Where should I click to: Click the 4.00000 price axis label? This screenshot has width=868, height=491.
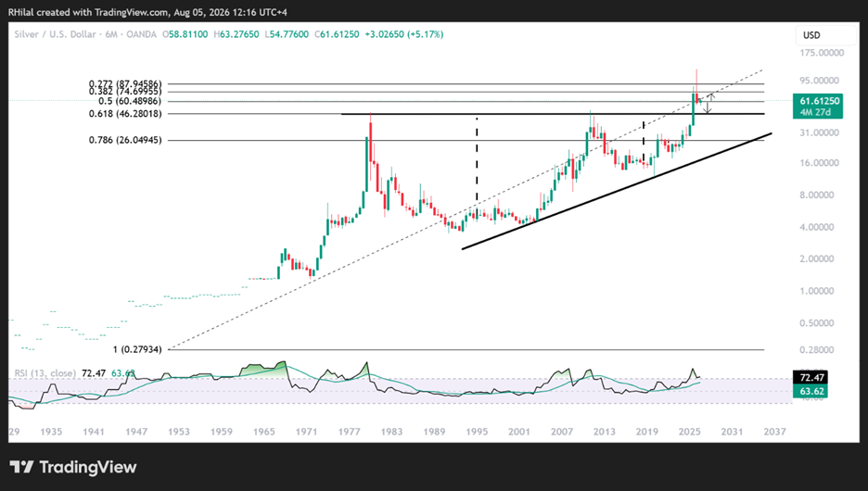(816, 227)
